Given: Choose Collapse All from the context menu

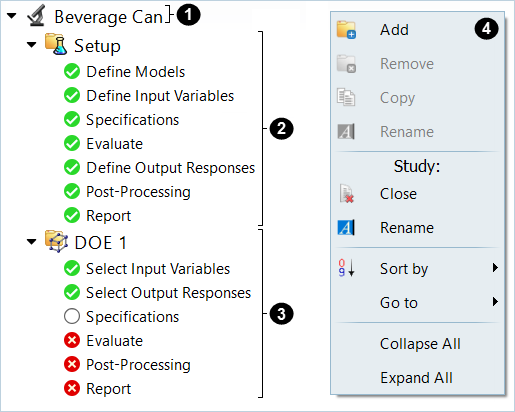Looking at the screenshot, I should tap(420, 344).
